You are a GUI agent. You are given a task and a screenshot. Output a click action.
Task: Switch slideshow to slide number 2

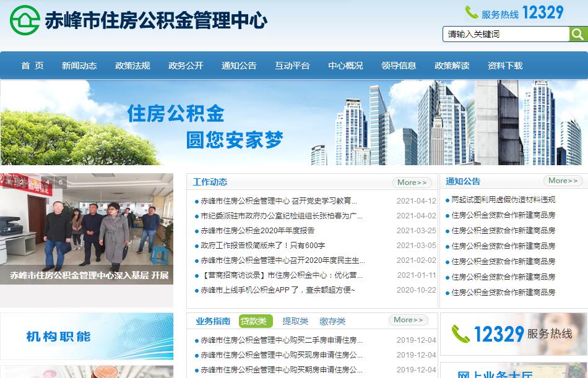point(22,183)
